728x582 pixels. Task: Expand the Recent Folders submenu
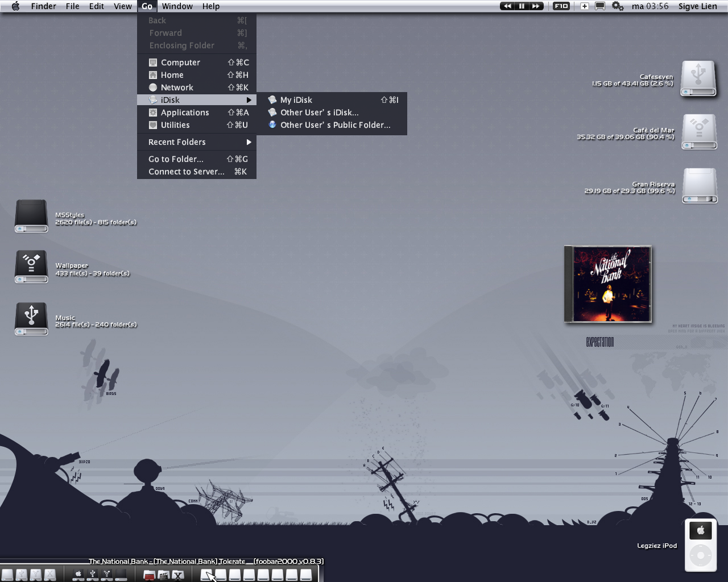click(x=197, y=142)
